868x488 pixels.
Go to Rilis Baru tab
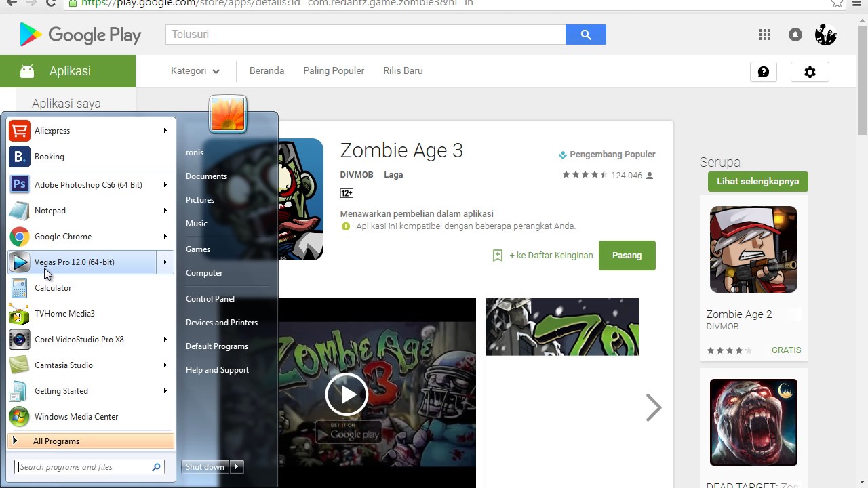[403, 70]
